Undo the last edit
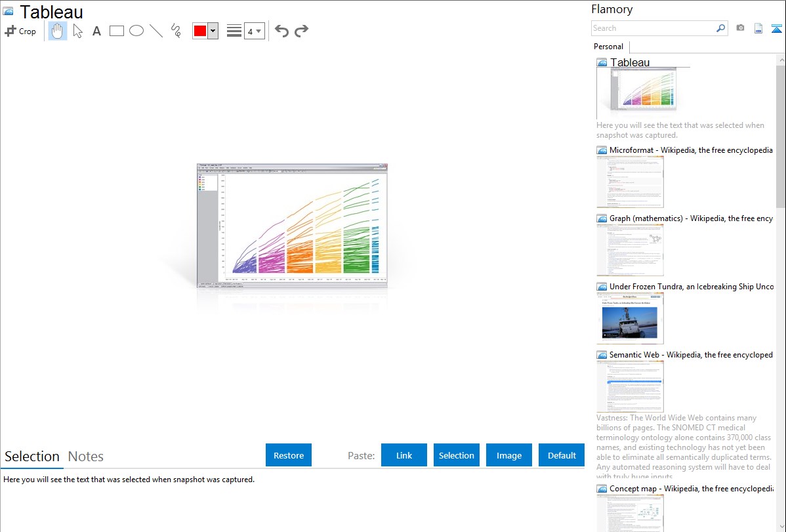The image size is (786, 532). [x=281, y=31]
